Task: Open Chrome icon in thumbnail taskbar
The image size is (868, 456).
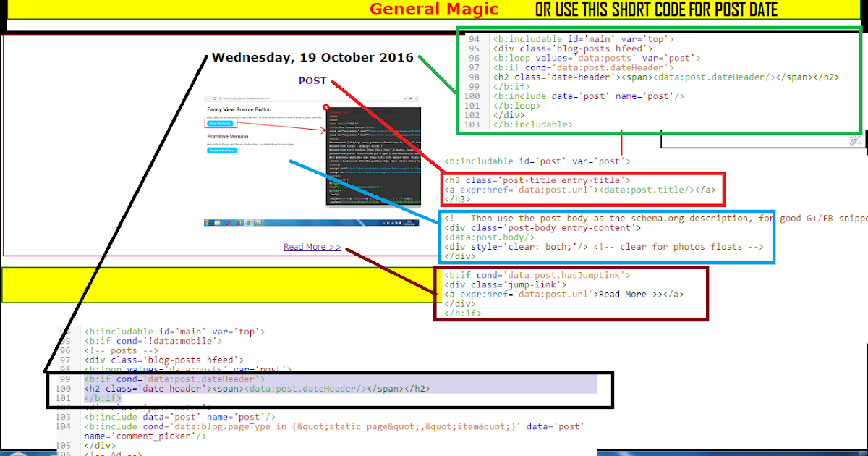Action: [x=249, y=223]
